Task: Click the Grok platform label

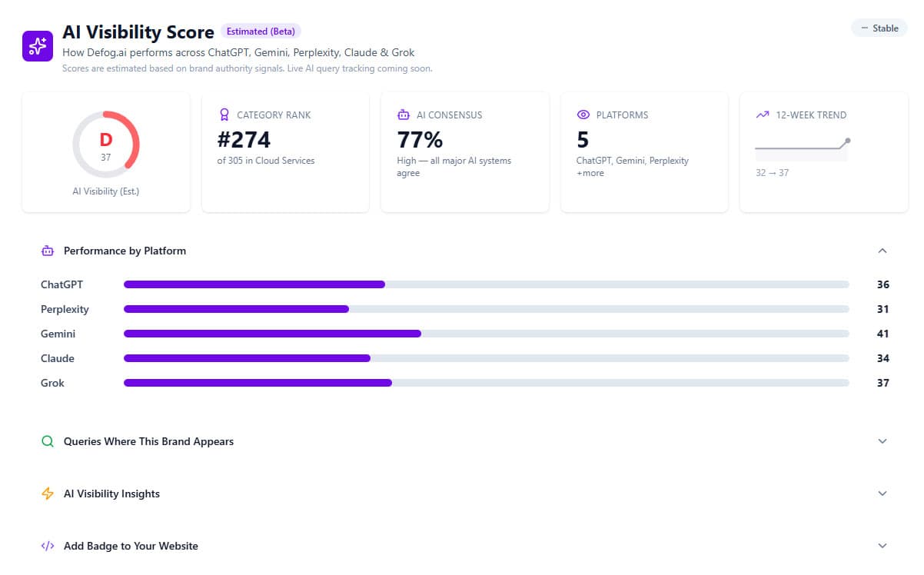Action: point(52,383)
